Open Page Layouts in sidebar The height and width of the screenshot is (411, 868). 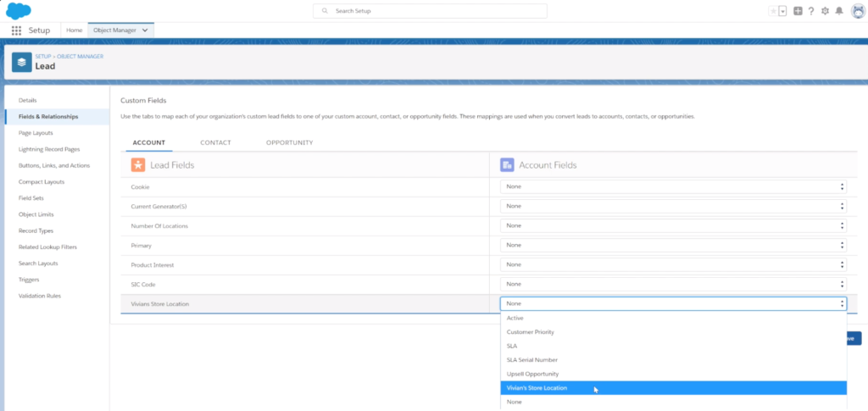[36, 133]
